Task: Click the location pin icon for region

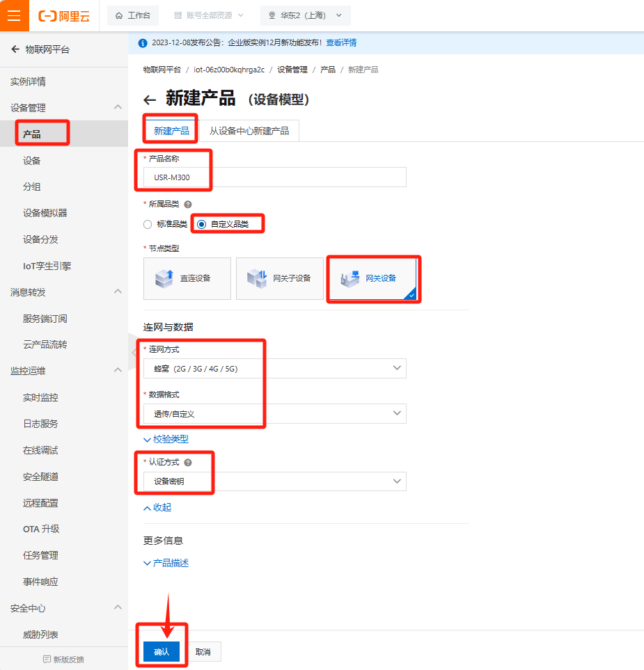Action: tap(272, 15)
